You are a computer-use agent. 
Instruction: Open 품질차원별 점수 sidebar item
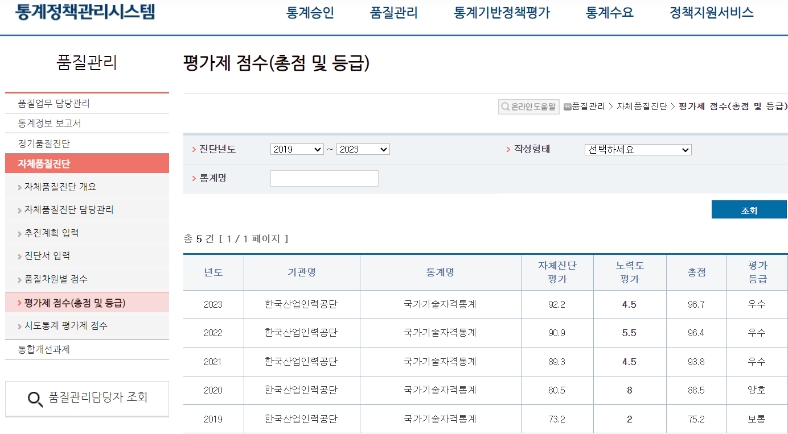55,279
